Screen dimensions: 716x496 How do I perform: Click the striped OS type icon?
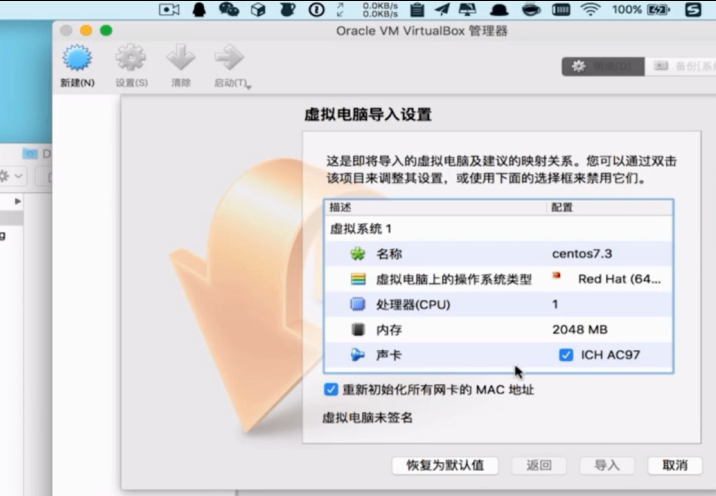click(x=358, y=279)
